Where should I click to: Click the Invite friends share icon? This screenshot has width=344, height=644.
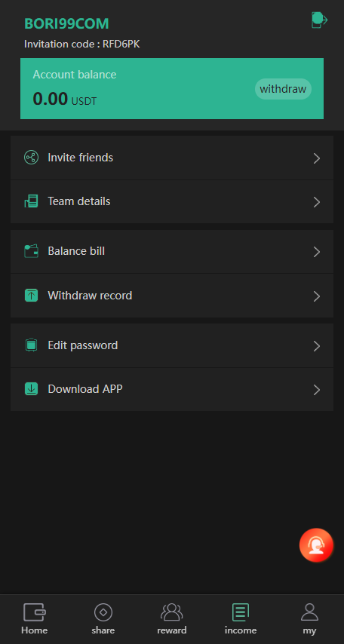click(x=31, y=158)
